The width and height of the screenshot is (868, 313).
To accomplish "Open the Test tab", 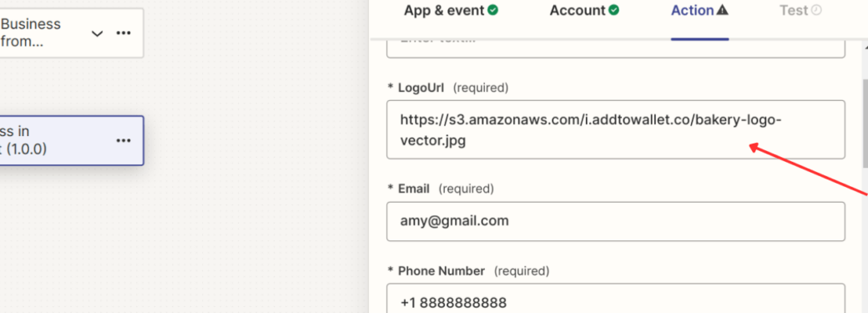I will 800,11.
